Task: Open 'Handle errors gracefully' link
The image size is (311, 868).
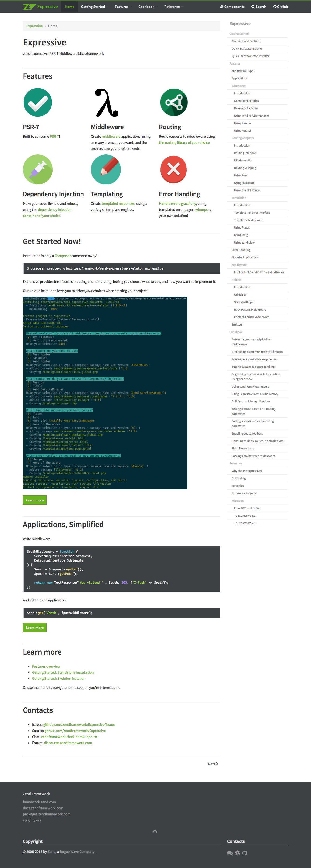Action: [x=177, y=203]
